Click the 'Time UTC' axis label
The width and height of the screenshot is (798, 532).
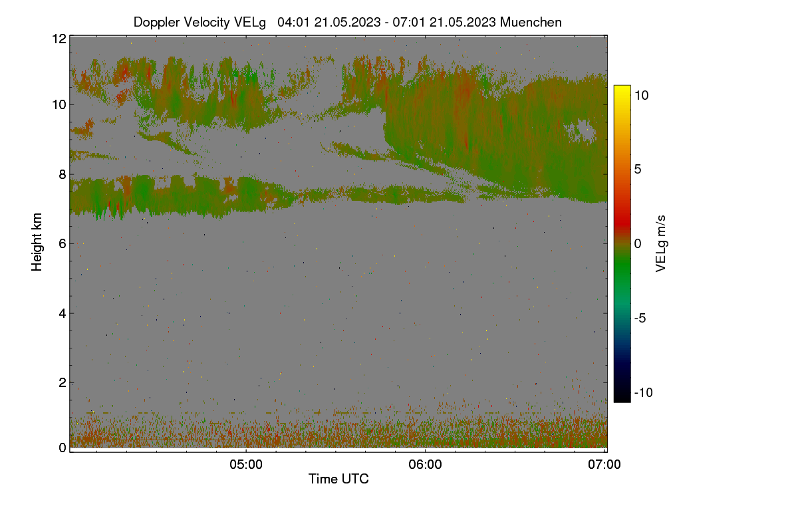tap(338, 479)
